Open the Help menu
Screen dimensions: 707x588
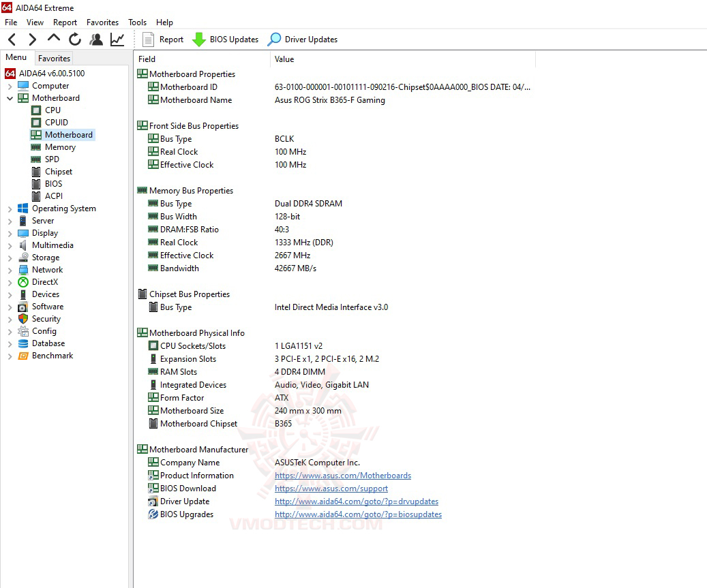tap(164, 22)
